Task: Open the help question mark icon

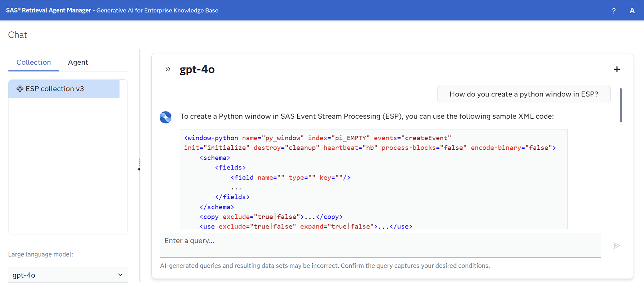Action: click(614, 11)
